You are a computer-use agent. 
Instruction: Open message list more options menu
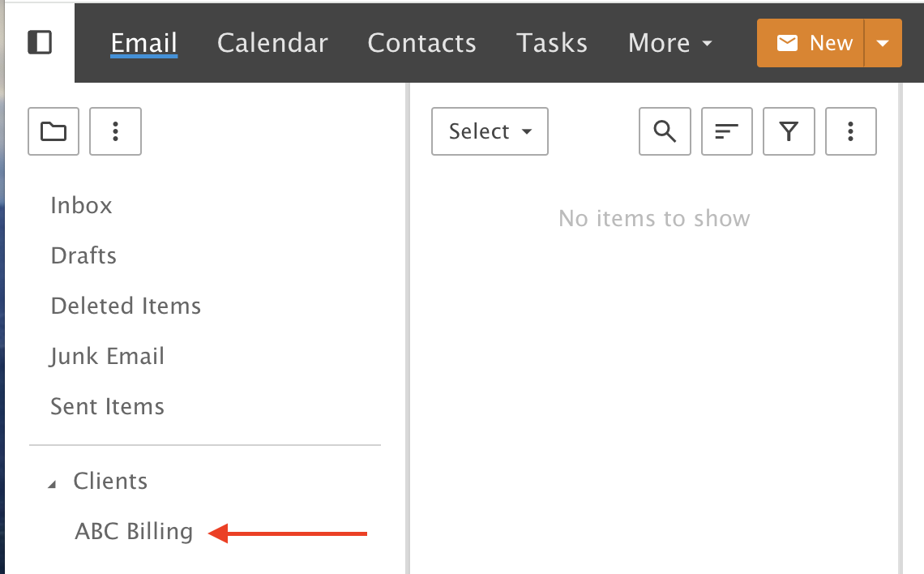pyautogui.click(x=851, y=131)
